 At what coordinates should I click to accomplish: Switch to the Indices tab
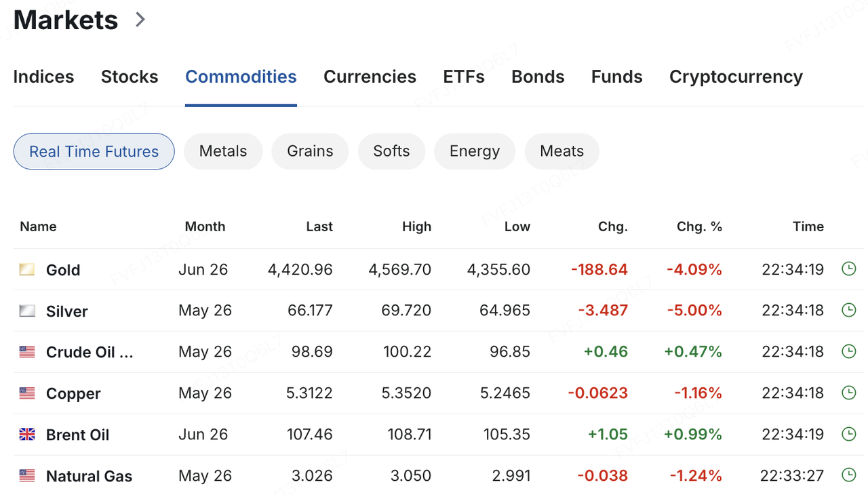(43, 77)
